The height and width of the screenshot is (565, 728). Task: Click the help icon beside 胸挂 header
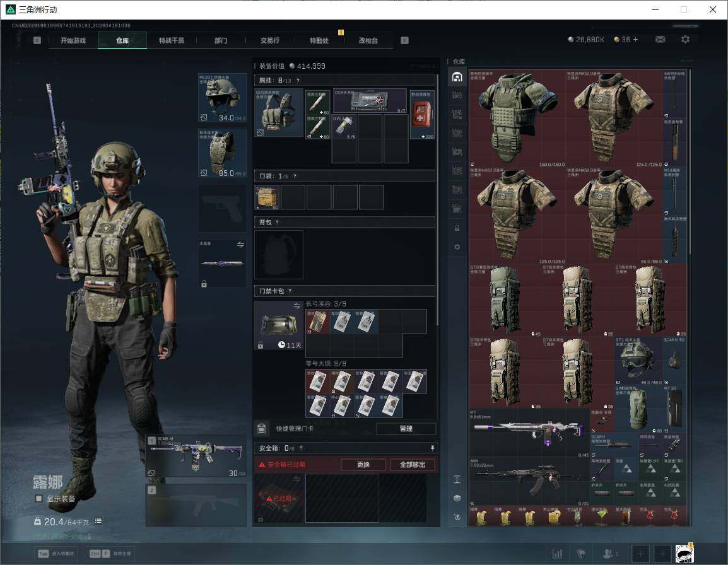point(298,80)
